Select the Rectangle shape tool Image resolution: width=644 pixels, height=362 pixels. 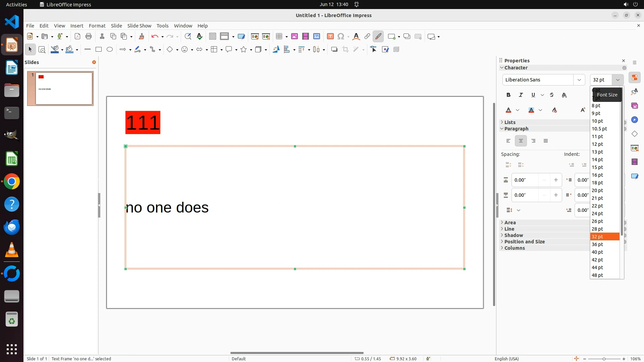tap(99, 50)
